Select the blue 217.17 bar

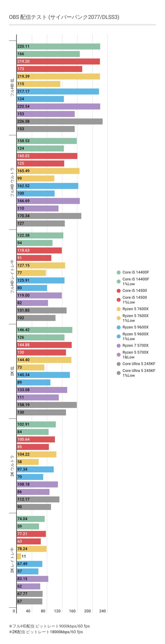(x=58, y=91)
